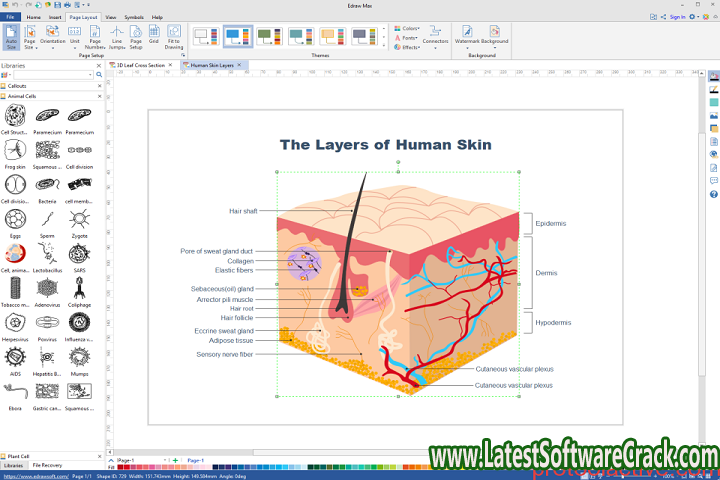This screenshot has width=720, height=480.
Task: Select the Frog skin shape
Action: click(x=15, y=151)
